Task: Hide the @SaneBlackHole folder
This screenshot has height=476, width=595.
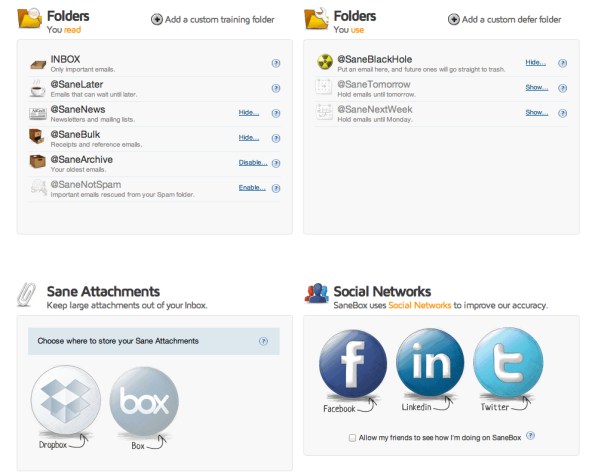Action: (x=535, y=62)
